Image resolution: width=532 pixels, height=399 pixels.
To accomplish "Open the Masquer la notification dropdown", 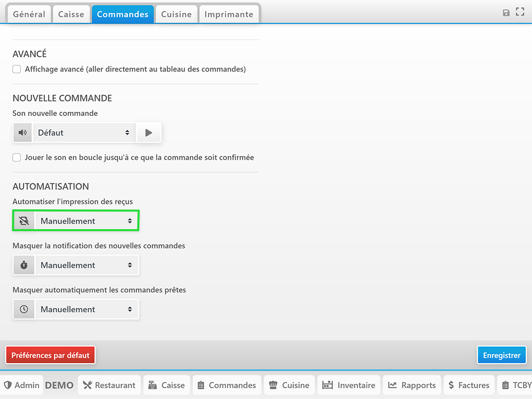I will [86, 265].
